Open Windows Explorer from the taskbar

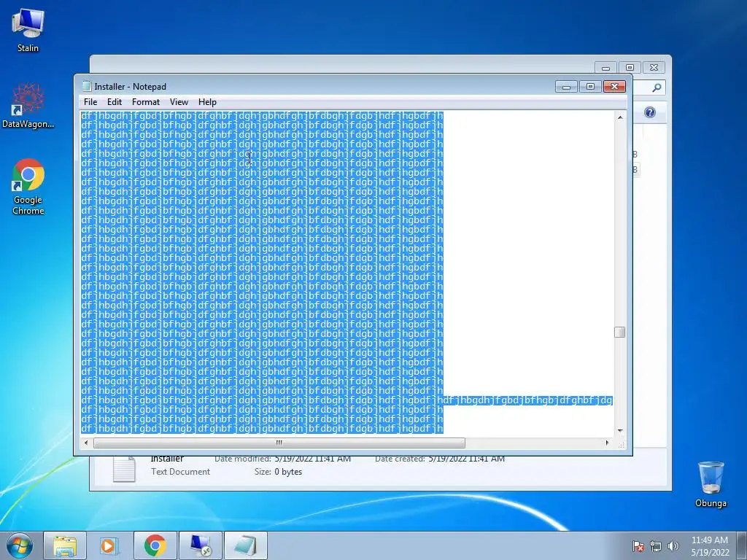coord(65,545)
